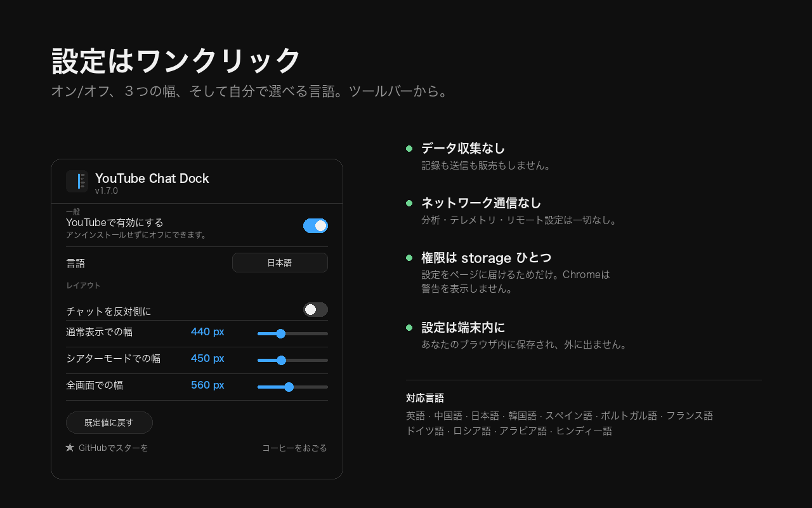
Task: Click the 設定は端末内に feature title
Action: pos(463,327)
